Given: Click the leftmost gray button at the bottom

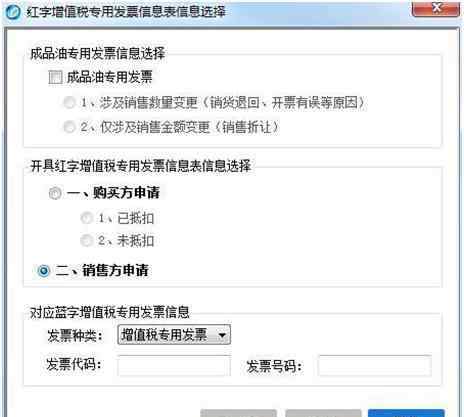Looking at the screenshot, I should (x=238, y=413).
